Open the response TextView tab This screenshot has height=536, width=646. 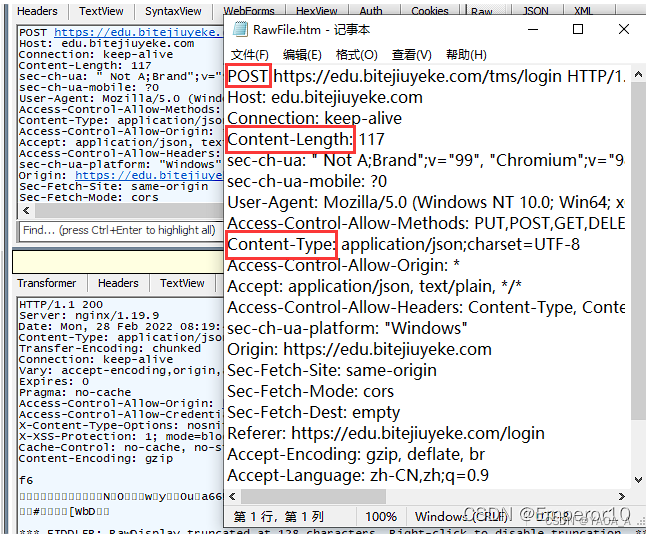click(x=182, y=283)
